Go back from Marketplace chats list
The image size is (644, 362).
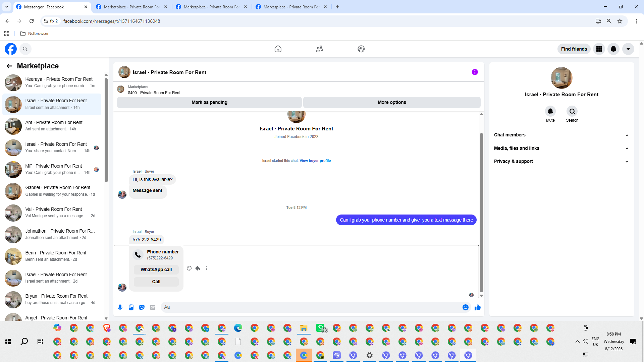[9, 66]
